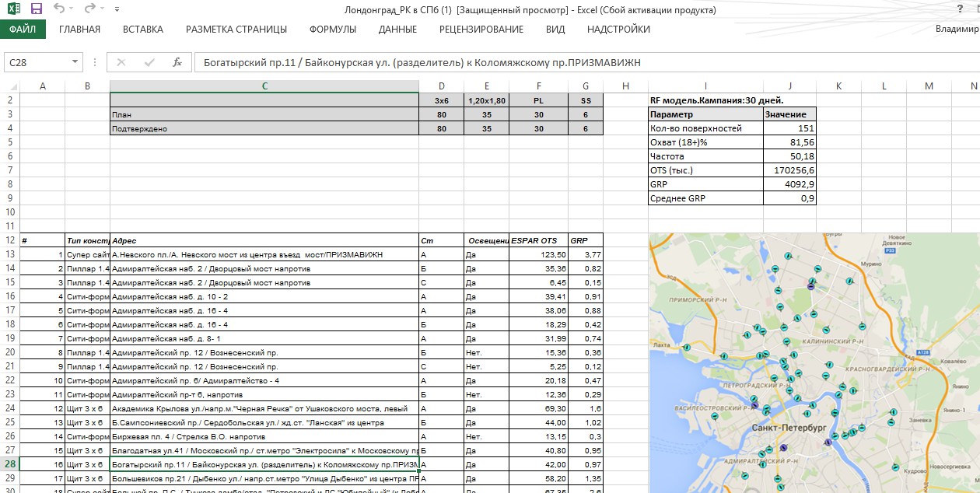
Task: Open the РАЗМЕТКА СТРАНИЦЫ ribbon tab
Action: coord(236,30)
